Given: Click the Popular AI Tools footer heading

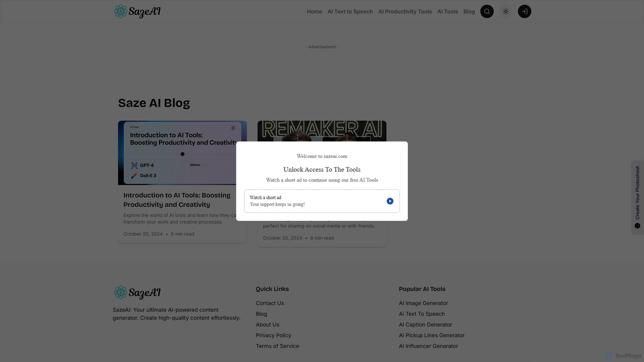Looking at the screenshot, I should click(422, 289).
